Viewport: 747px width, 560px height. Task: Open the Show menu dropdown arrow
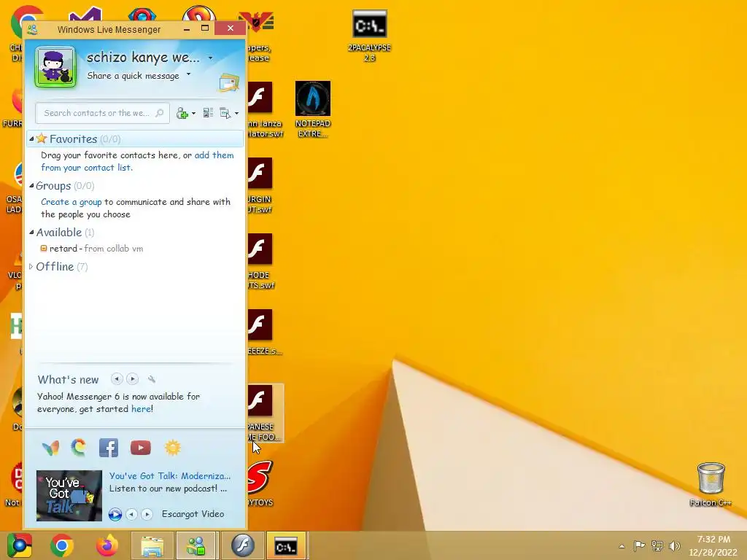tap(236, 113)
